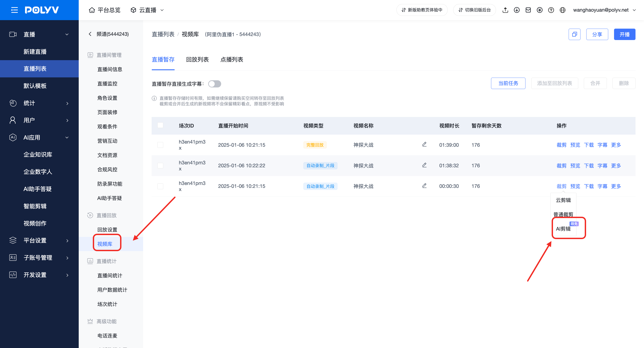The height and width of the screenshot is (348, 644).
Task: Check the select-all checkbox in table header
Action: [x=160, y=125]
